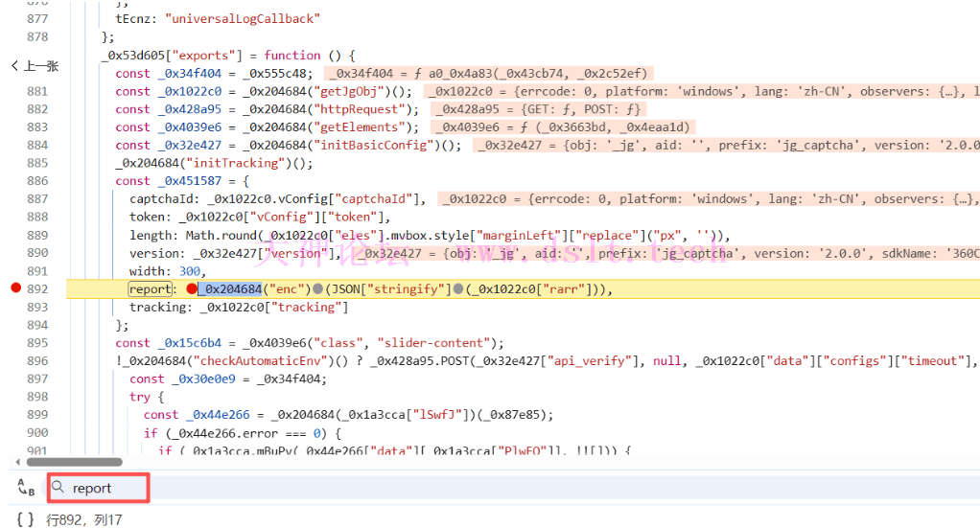Toggle a breakpoint on line 896
Viewport: 980px width, 528px height.
[x=37, y=361]
